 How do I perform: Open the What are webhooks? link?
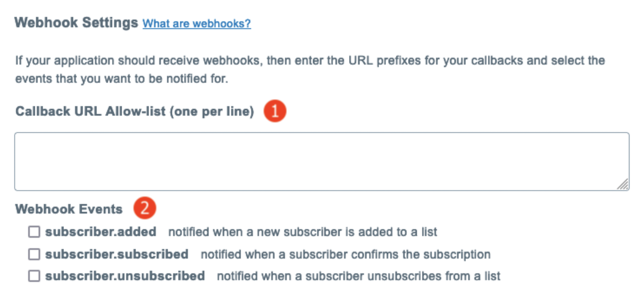196,24
